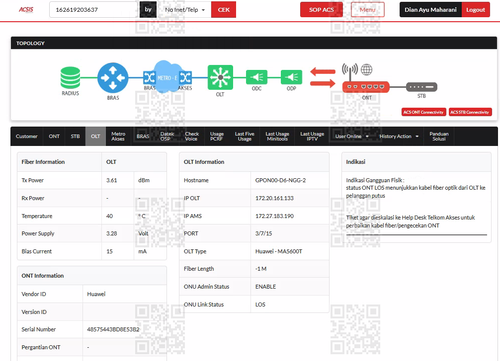Click the Dian Ayu Maharani user button
Screen dimensions: 500x361
(x=430, y=10)
